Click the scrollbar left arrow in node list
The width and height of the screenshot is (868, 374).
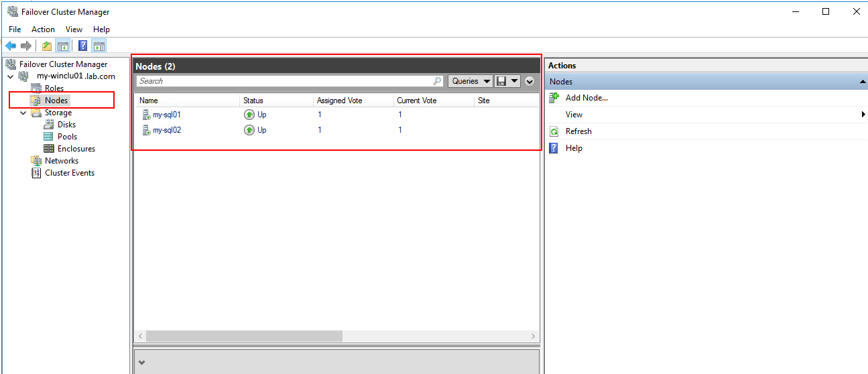pos(141,336)
